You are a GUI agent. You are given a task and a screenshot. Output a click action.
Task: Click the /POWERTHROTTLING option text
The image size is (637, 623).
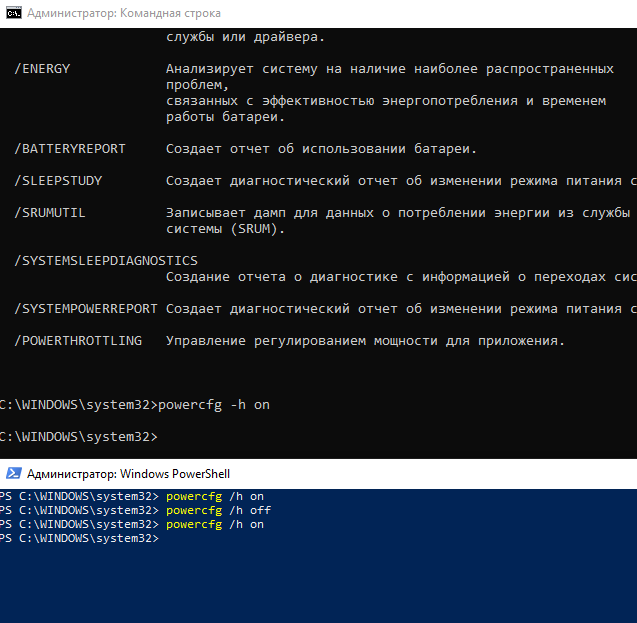(x=78, y=341)
